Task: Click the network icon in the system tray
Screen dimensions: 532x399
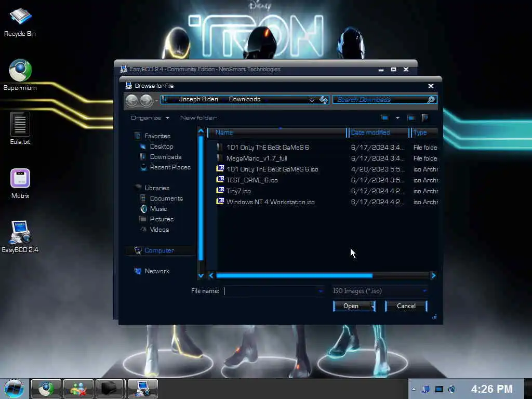Action: click(x=426, y=389)
